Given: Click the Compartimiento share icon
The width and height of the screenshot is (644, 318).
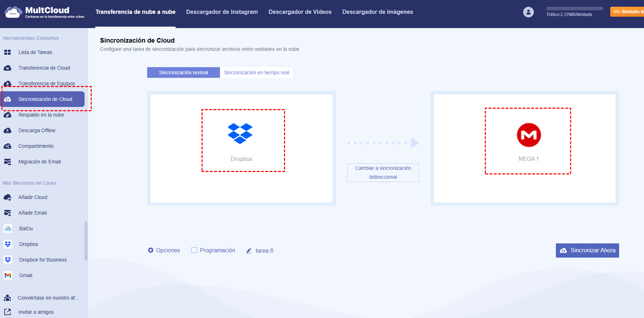Looking at the screenshot, I should point(7,146).
